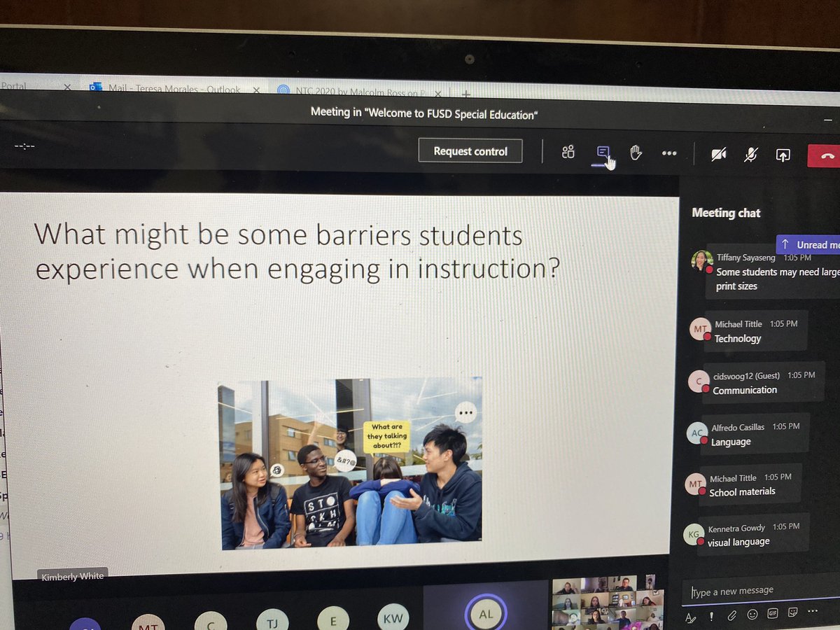This screenshot has height=630, width=840.
Task: Raise your hand in the meeting
Action: point(636,151)
